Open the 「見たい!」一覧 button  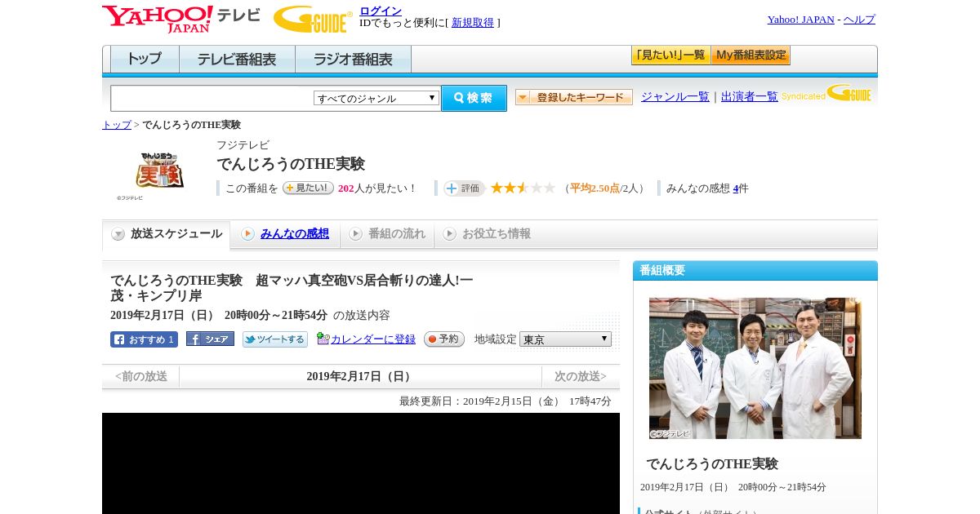[670, 55]
